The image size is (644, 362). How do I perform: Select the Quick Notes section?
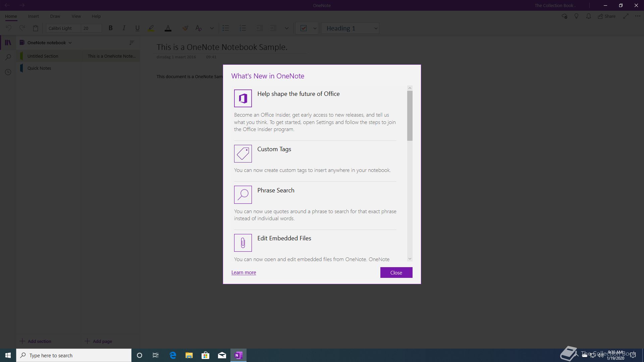point(49,68)
